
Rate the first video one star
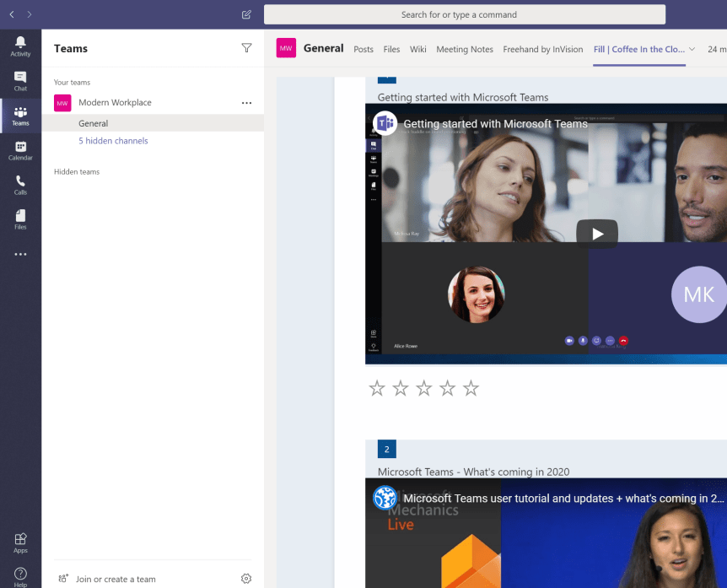click(x=377, y=388)
